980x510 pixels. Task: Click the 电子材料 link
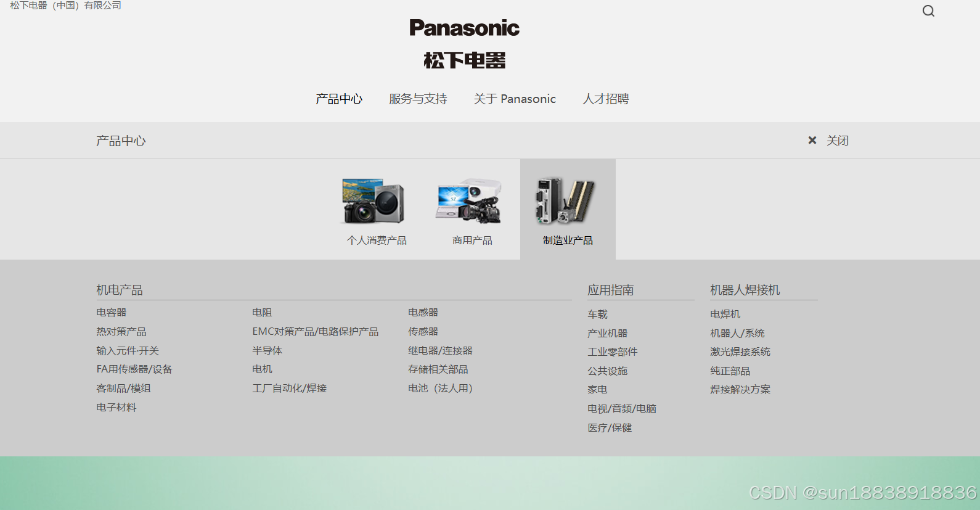coord(116,408)
